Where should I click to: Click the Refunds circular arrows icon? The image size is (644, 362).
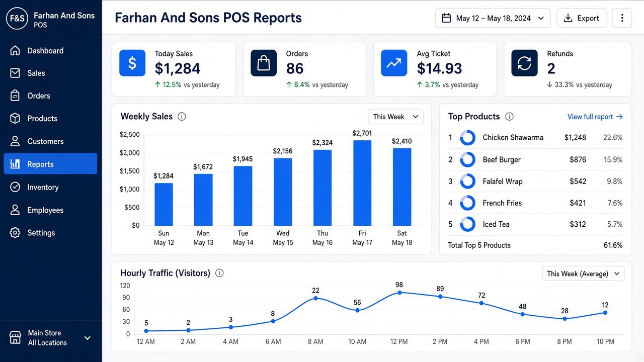click(524, 63)
